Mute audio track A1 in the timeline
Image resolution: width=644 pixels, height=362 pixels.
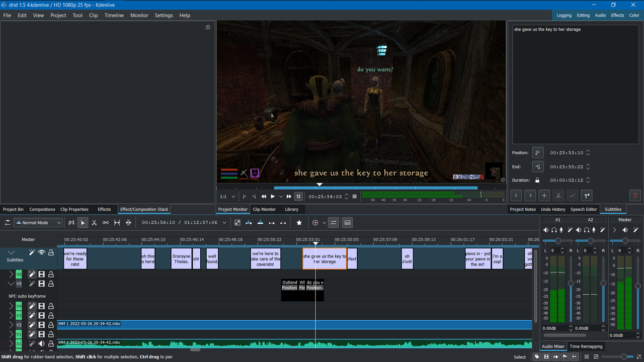[41, 344]
